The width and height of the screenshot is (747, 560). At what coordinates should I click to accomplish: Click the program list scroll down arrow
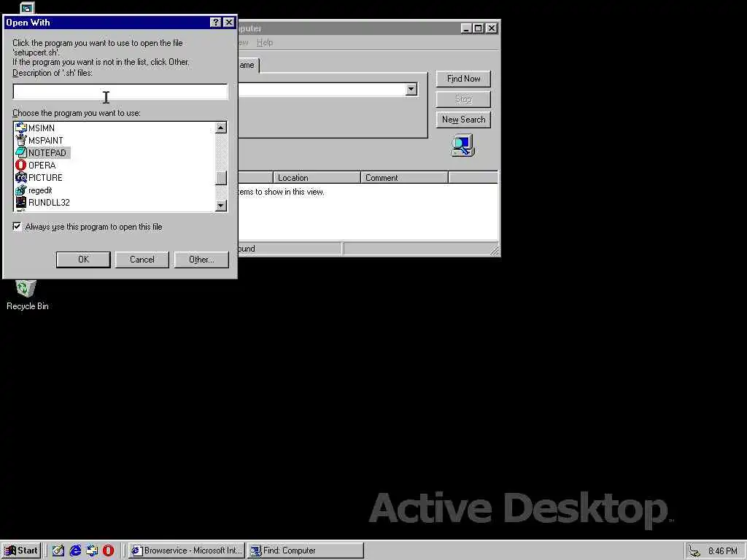[220, 206]
